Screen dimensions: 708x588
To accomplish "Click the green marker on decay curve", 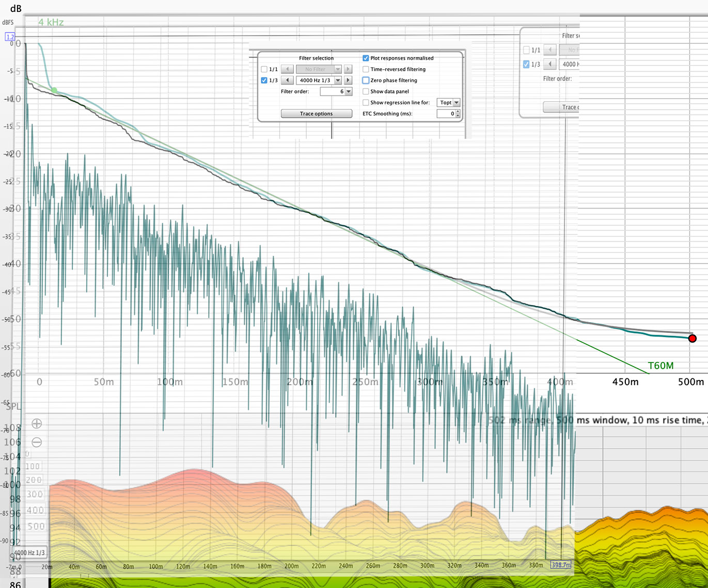I will (54, 90).
